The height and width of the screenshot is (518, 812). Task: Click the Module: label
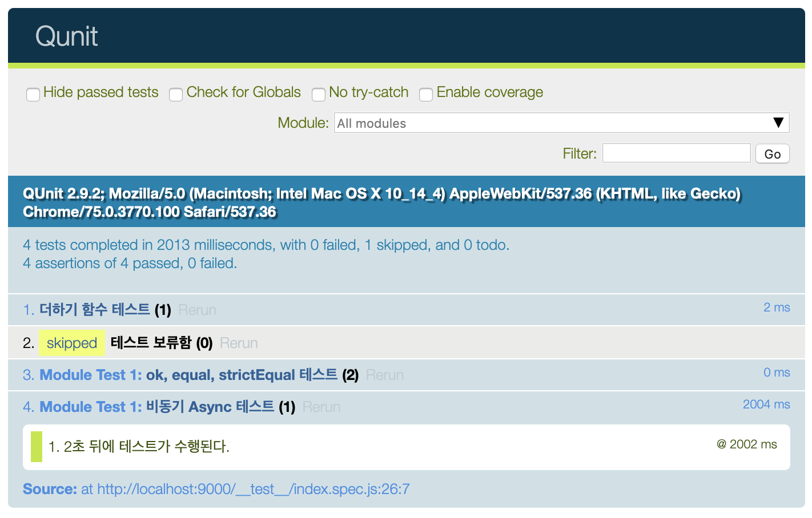[303, 123]
